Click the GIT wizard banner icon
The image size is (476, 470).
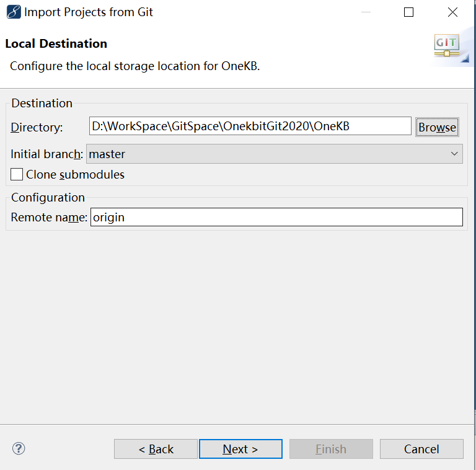[x=446, y=46]
